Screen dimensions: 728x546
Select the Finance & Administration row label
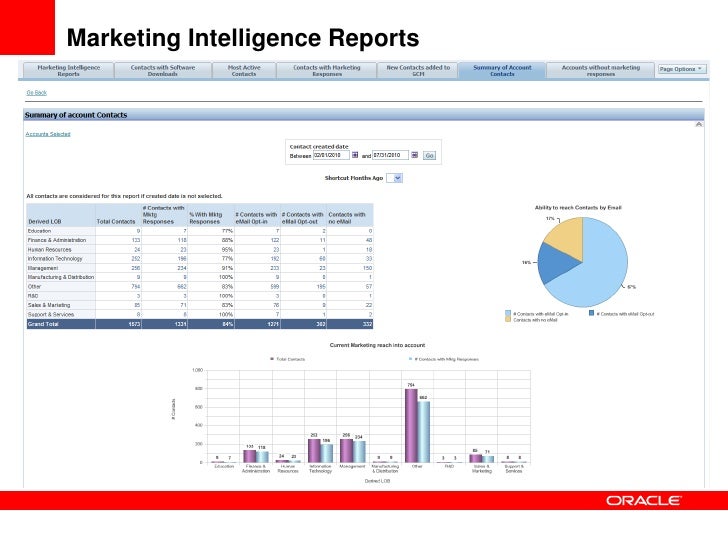(x=57, y=240)
